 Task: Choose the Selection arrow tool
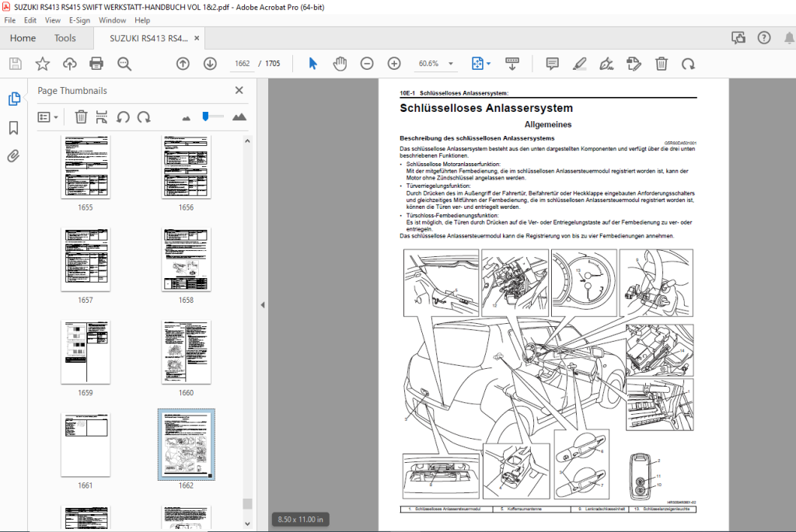[312, 64]
